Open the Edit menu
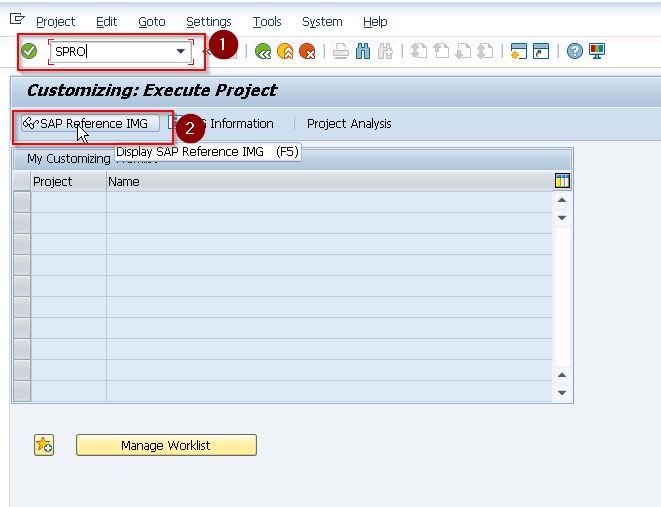The image size is (661, 507). [107, 21]
